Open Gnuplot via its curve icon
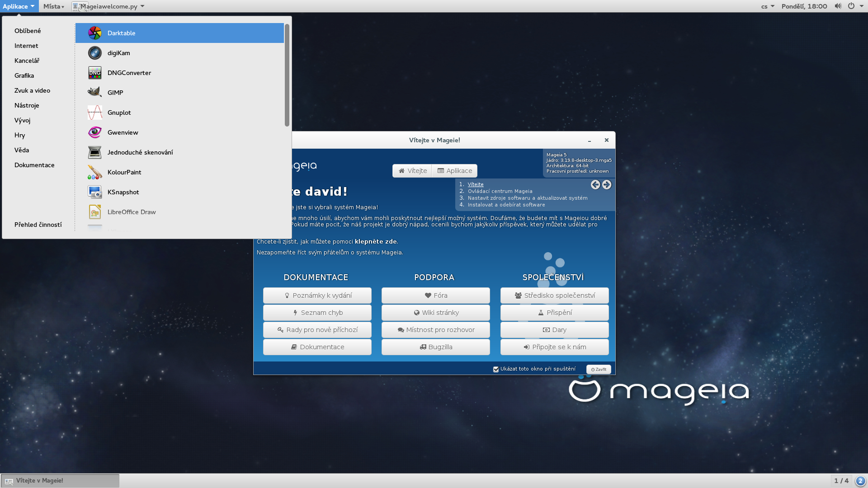Viewport: 868px width, 488px height. tap(94, 113)
